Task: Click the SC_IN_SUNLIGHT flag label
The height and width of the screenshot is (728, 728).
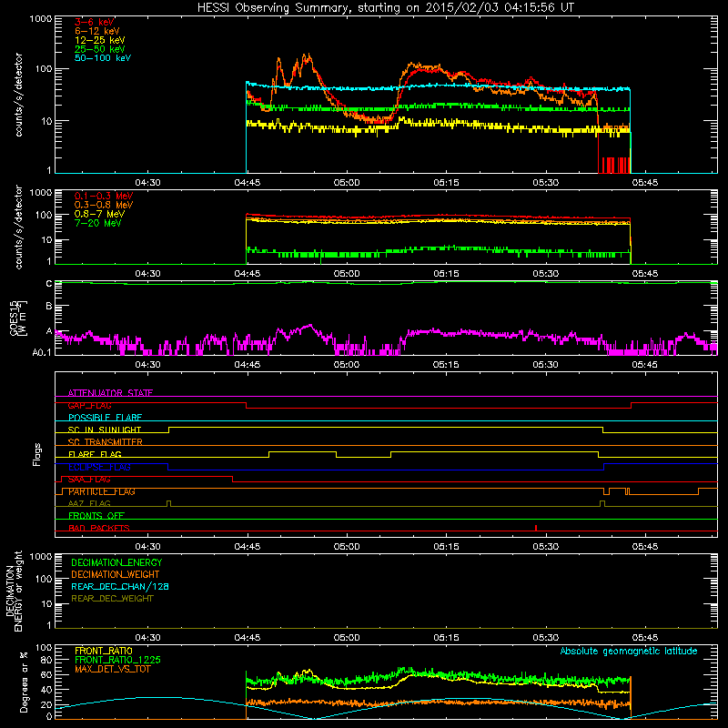Action: [x=105, y=430]
